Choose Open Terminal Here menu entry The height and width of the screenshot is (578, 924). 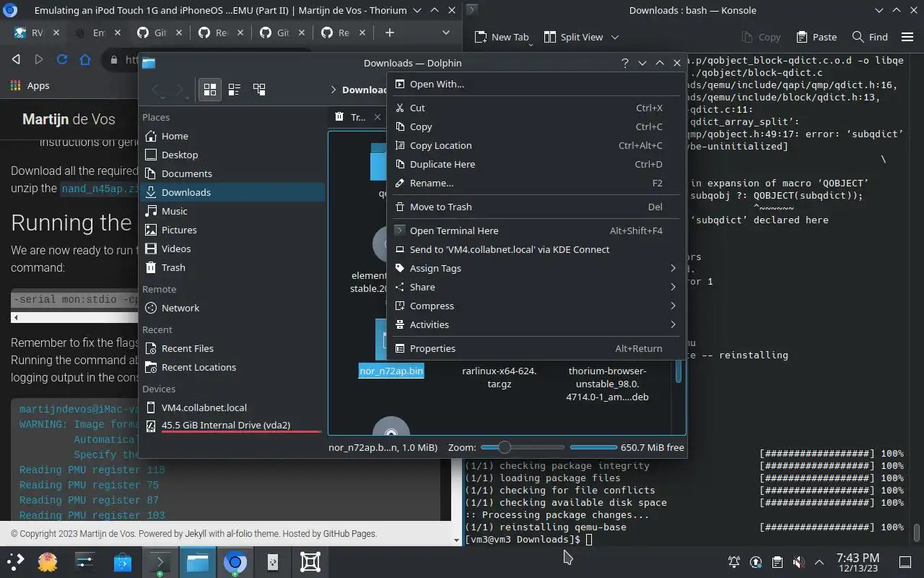(x=536, y=230)
